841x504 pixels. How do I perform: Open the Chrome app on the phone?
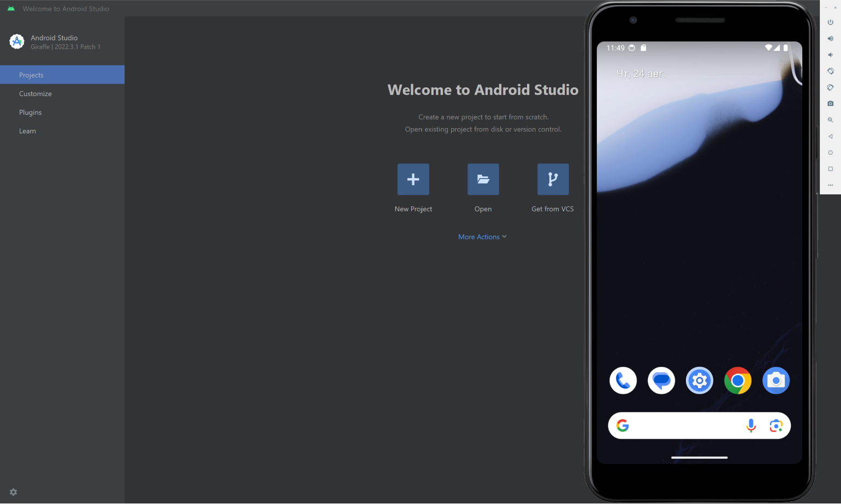pyautogui.click(x=737, y=381)
